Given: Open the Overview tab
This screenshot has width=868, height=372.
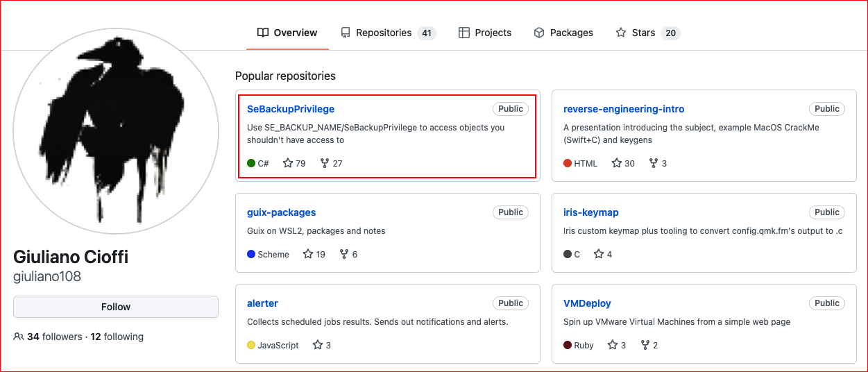Looking at the screenshot, I should (287, 33).
